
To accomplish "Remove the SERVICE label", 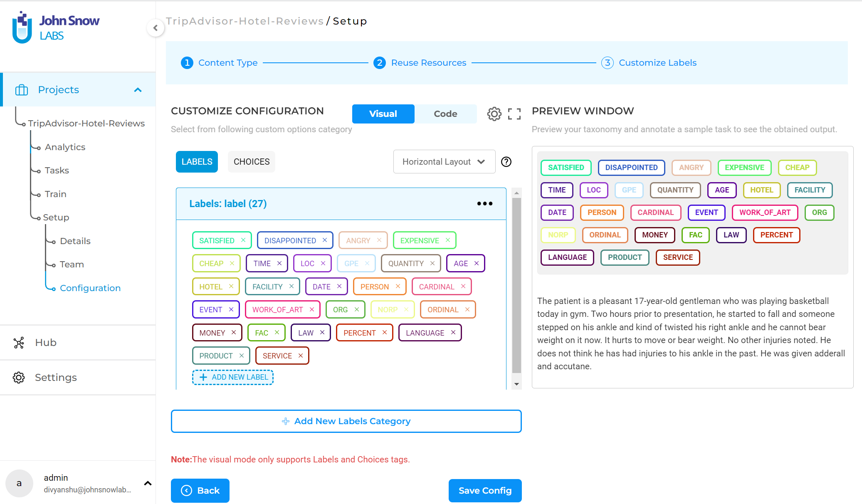I will pyautogui.click(x=301, y=356).
